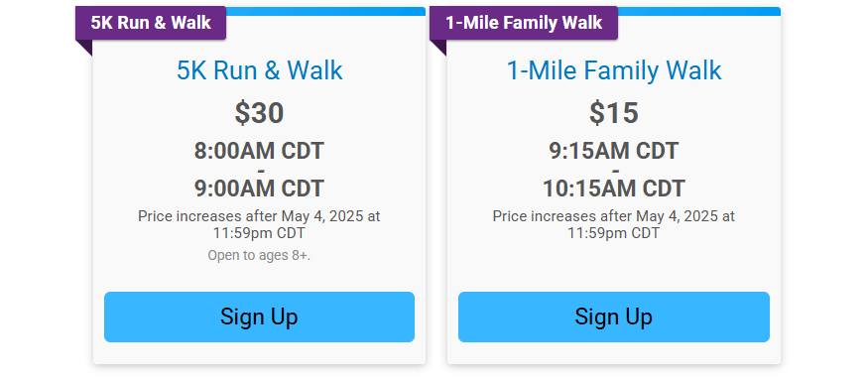Open the blue 5K Run & Walk title link
The height and width of the screenshot is (380, 868).
pos(260,70)
